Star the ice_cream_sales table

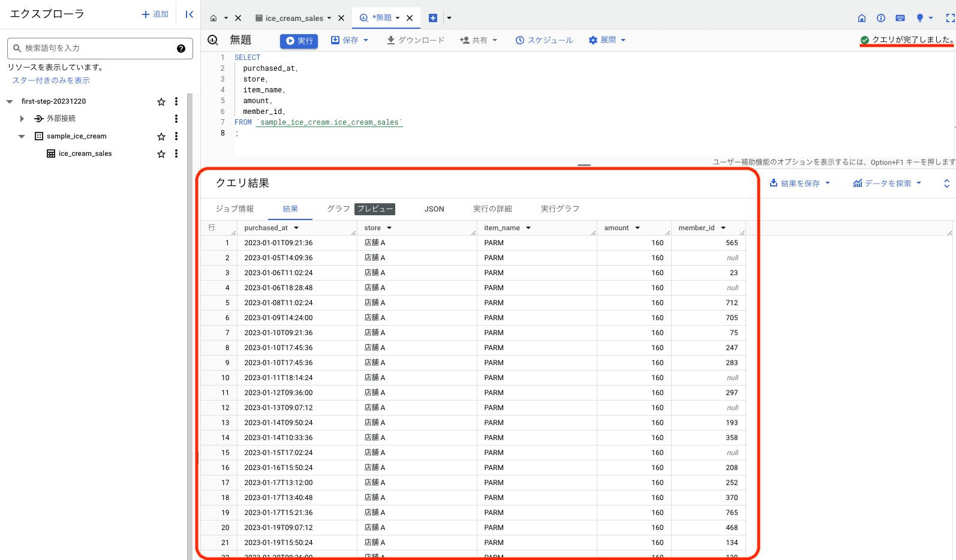(x=161, y=154)
